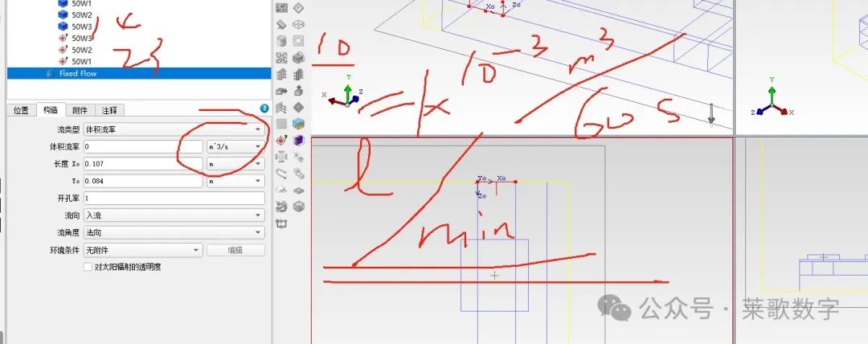Select the 50W1 monitor point in the tree
This screenshot has height=344, width=868.
pyautogui.click(x=75, y=62)
